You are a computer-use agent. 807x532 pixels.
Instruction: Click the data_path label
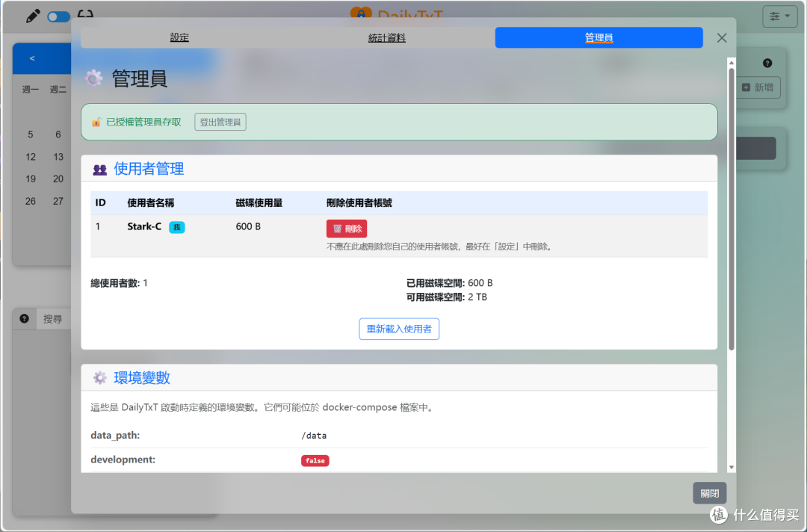pos(115,436)
